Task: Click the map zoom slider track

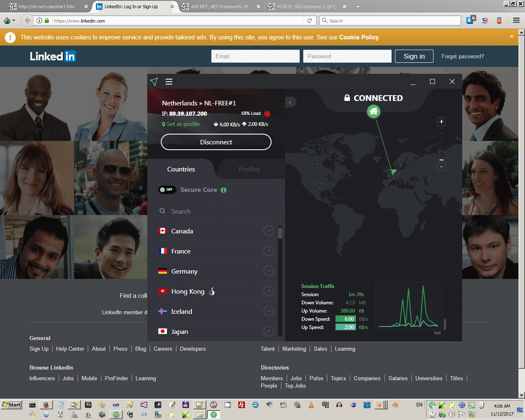Action: pyautogui.click(x=441, y=144)
